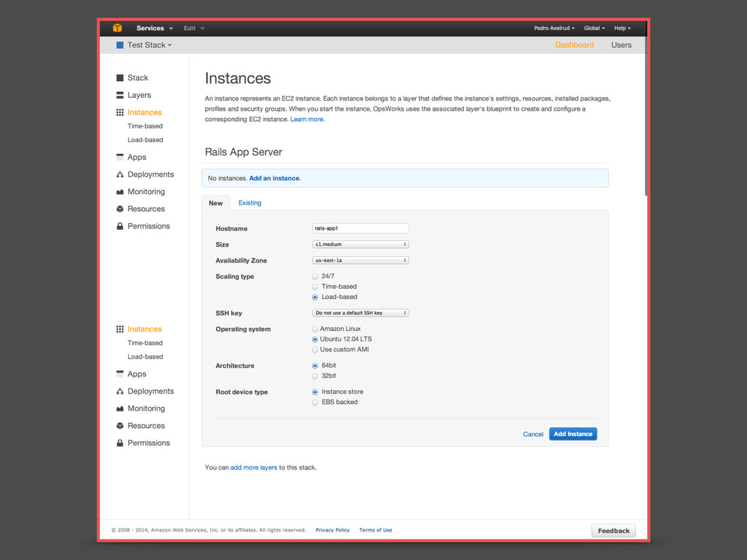Open Load-based under Instances below Layers
747x560 pixels.
(x=145, y=140)
